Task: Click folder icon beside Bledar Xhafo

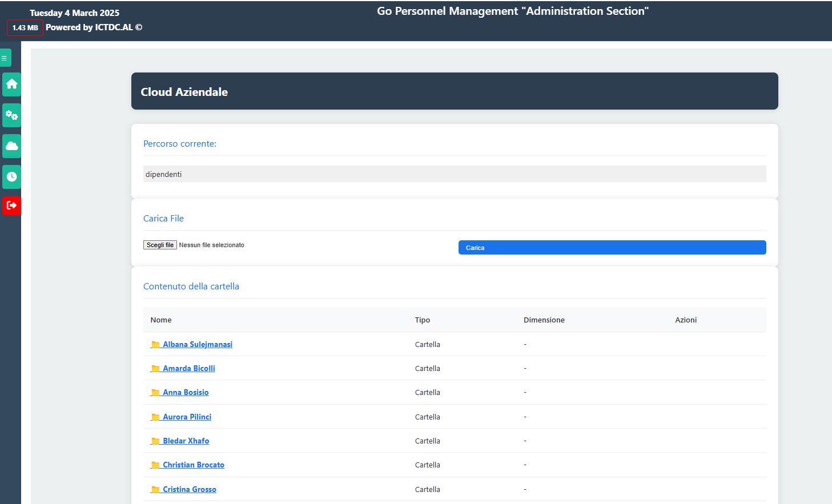Action: (x=155, y=441)
